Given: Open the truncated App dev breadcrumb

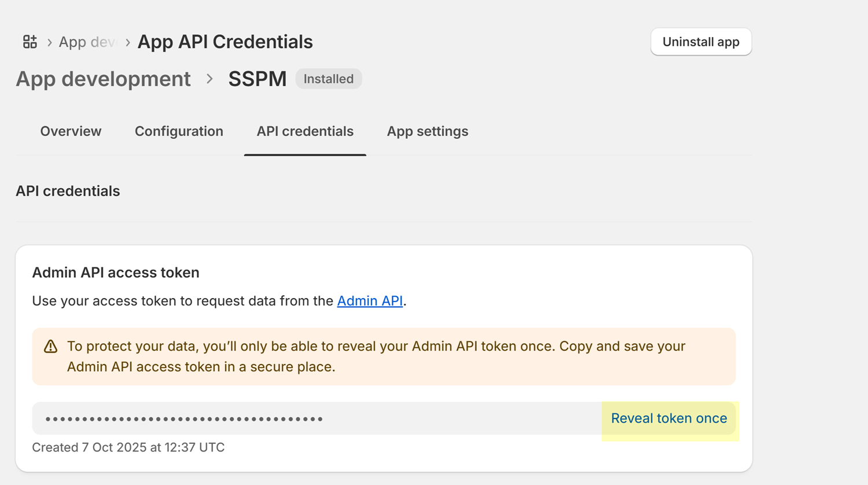Looking at the screenshot, I should click(87, 42).
